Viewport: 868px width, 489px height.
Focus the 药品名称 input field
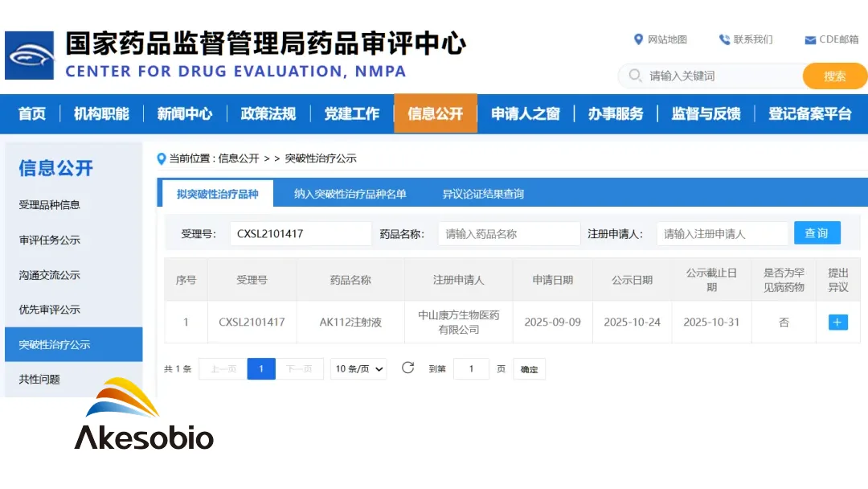(x=509, y=234)
